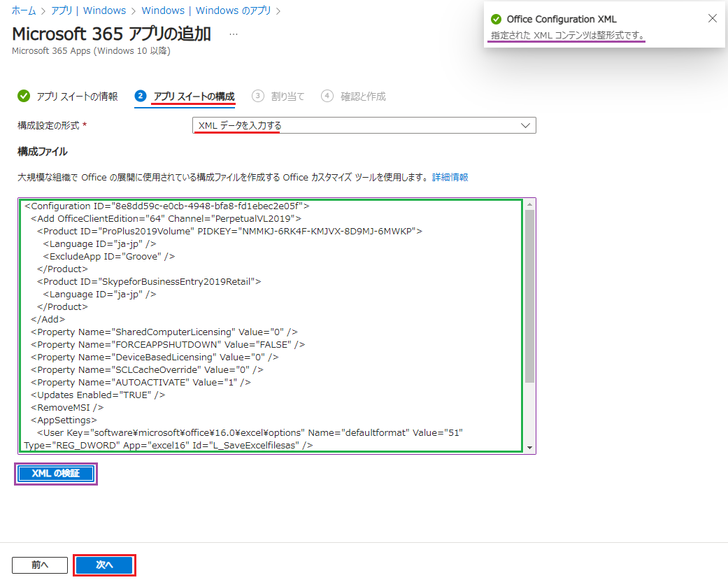Click the chevron on the 構成設定の形式 dropdown
Image resolution: width=728 pixels, height=580 pixels.
point(525,125)
